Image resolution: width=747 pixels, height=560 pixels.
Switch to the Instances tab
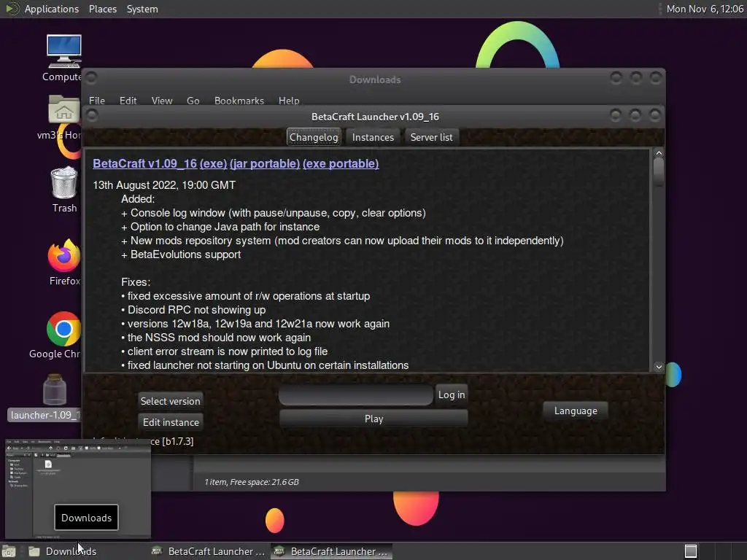(373, 137)
